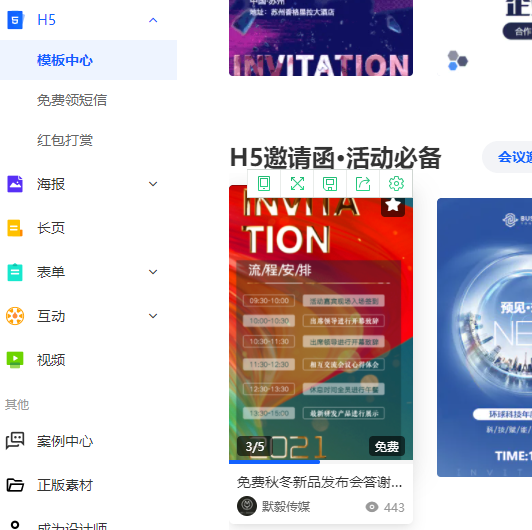Image resolution: width=532 pixels, height=530 pixels.
Task: Click the 合作 dark pill button
Action: coord(518,31)
